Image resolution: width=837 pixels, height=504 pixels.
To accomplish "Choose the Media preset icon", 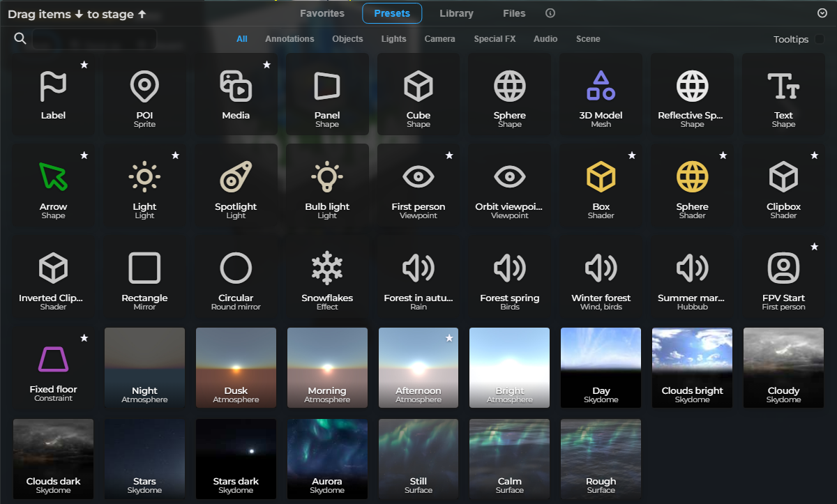I will (236, 94).
